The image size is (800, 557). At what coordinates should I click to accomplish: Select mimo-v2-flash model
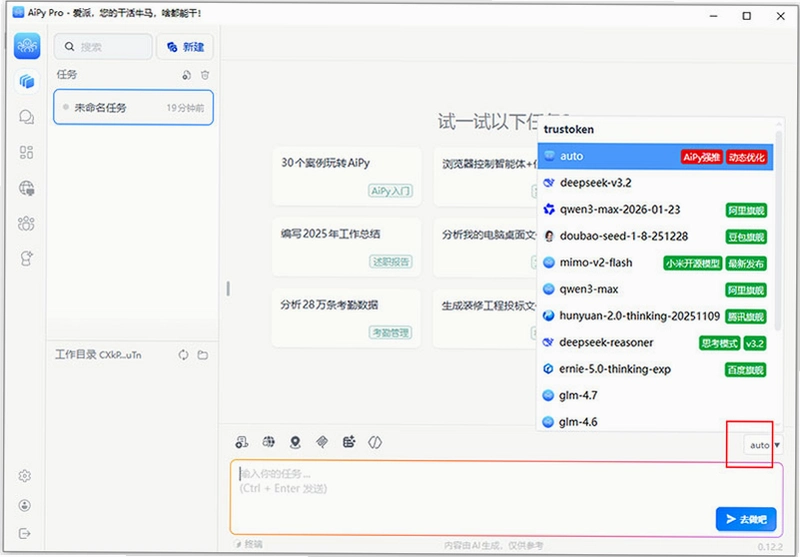click(656, 263)
